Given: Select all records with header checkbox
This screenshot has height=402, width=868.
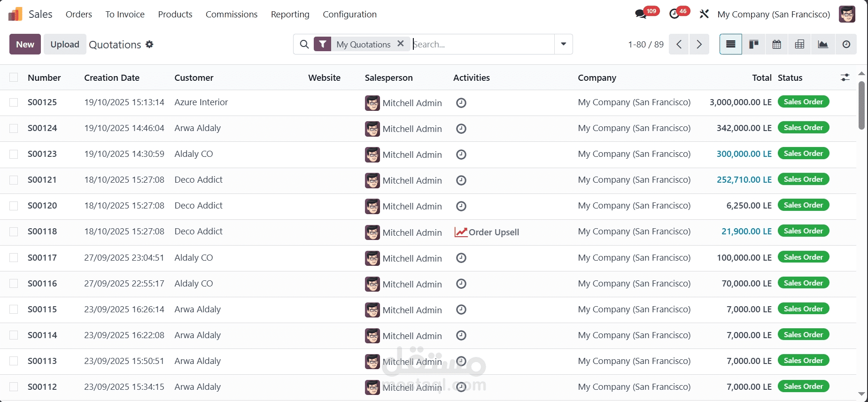Looking at the screenshot, I should [x=14, y=77].
